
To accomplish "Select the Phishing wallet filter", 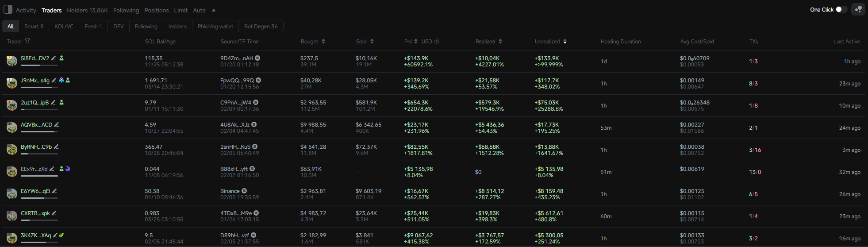I will click(x=215, y=26).
